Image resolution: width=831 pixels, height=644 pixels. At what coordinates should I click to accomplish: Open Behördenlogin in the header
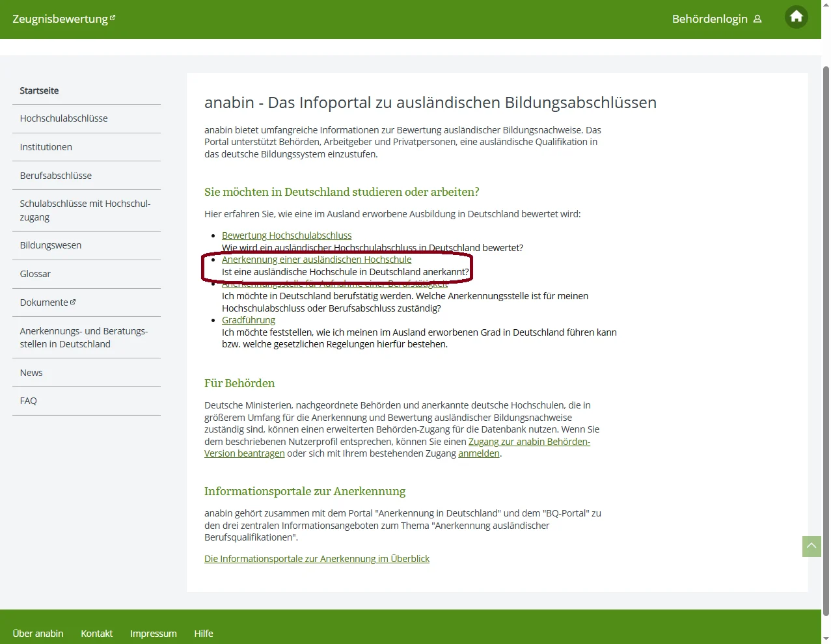tap(716, 19)
